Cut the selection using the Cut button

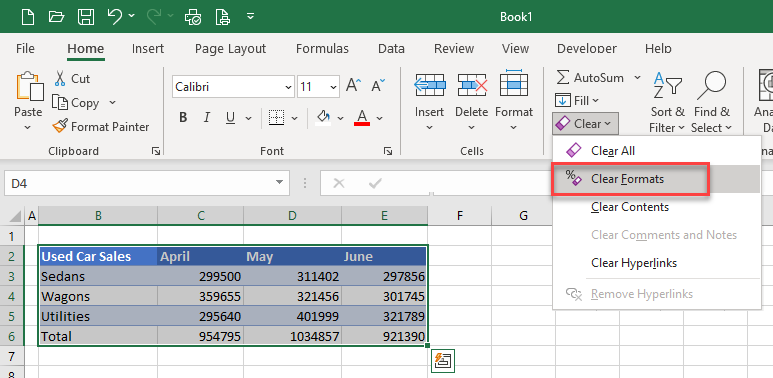(72, 79)
